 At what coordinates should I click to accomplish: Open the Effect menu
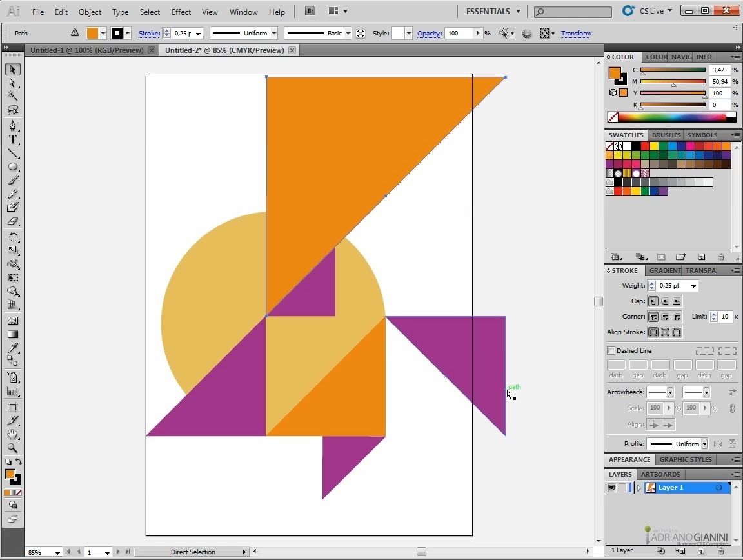[x=181, y=12]
